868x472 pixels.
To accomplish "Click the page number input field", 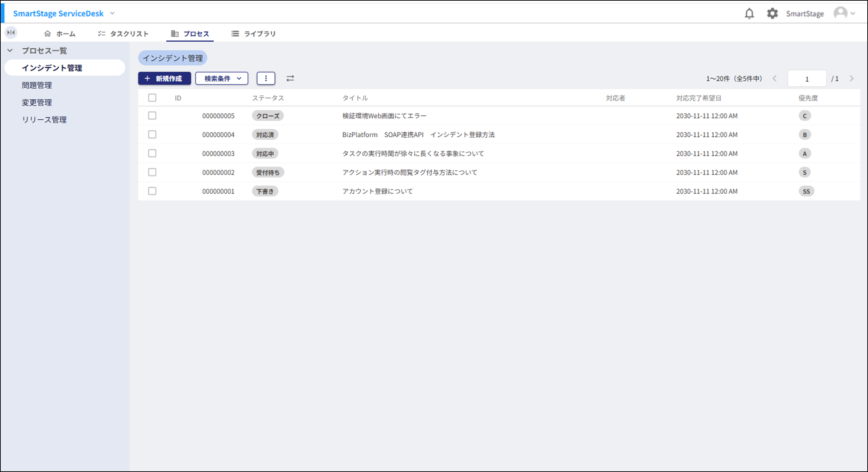I will coord(807,79).
